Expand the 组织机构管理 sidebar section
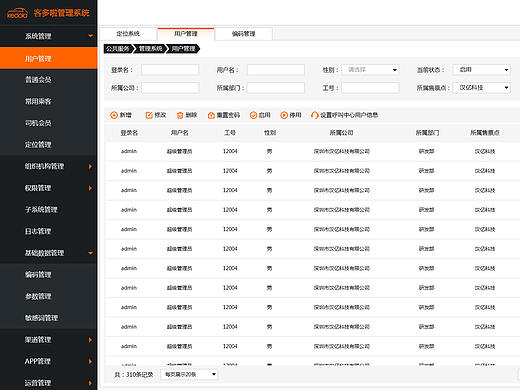Screen dimensions: 520x390 [90, 166]
